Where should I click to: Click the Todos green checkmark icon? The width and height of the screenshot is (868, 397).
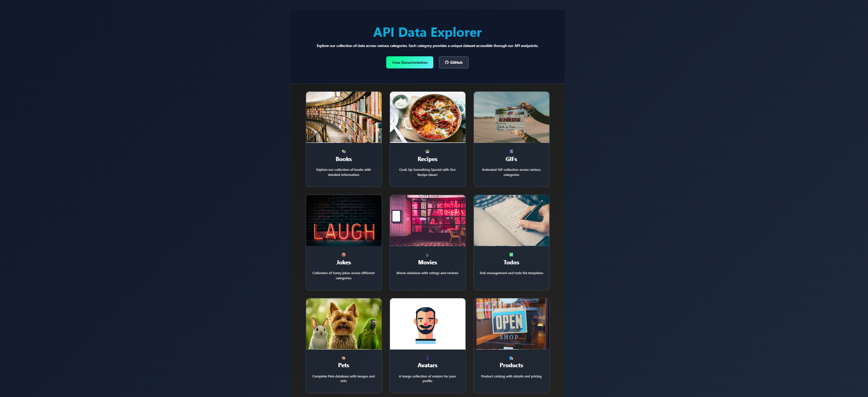[x=512, y=255]
